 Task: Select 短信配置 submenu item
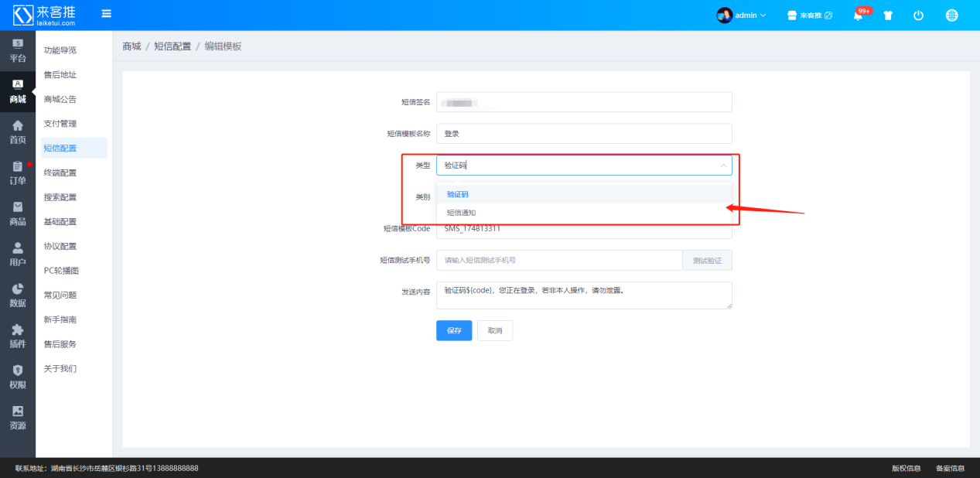coord(73,149)
